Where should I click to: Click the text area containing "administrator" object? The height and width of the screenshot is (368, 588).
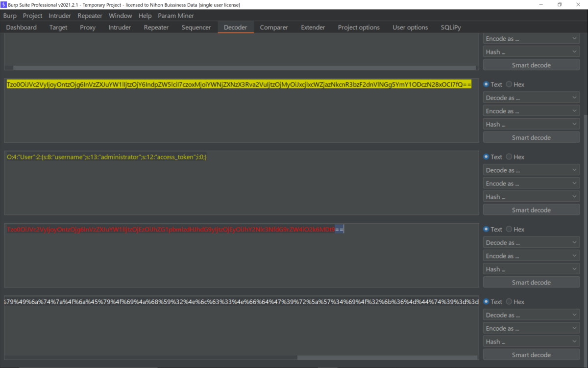241,183
